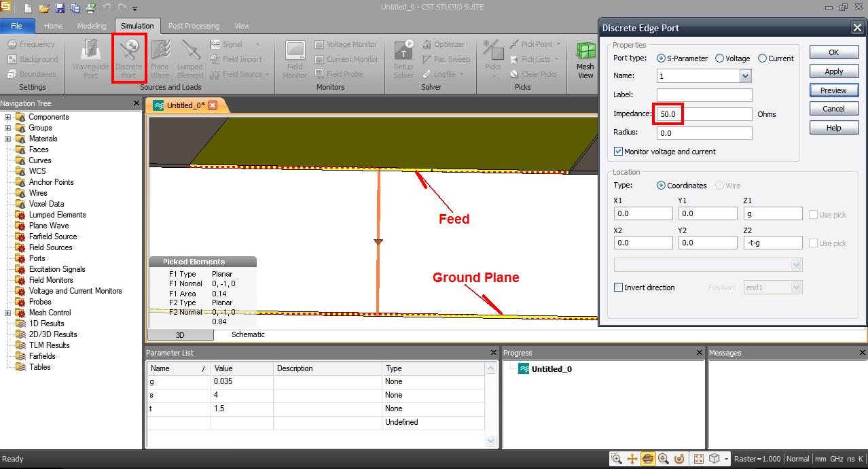Expand the Components tree node

pyautogui.click(x=8, y=117)
